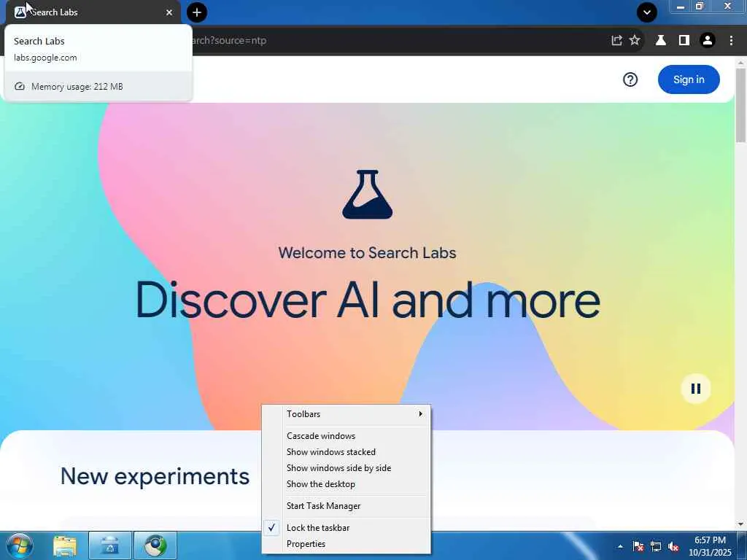The width and height of the screenshot is (747, 560).
Task: Open Windows Explorer from the taskbar
Action: pos(65,546)
